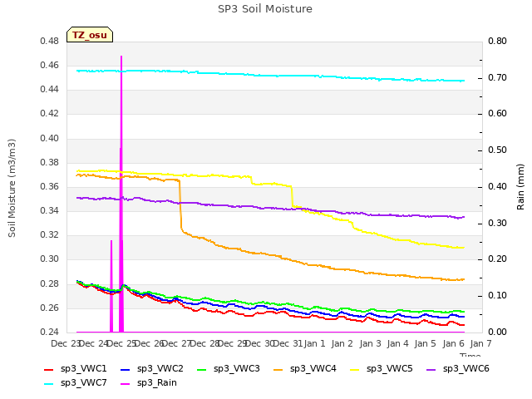Toggle sp3_VWC4 legend entry

click(x=305, y=369)
